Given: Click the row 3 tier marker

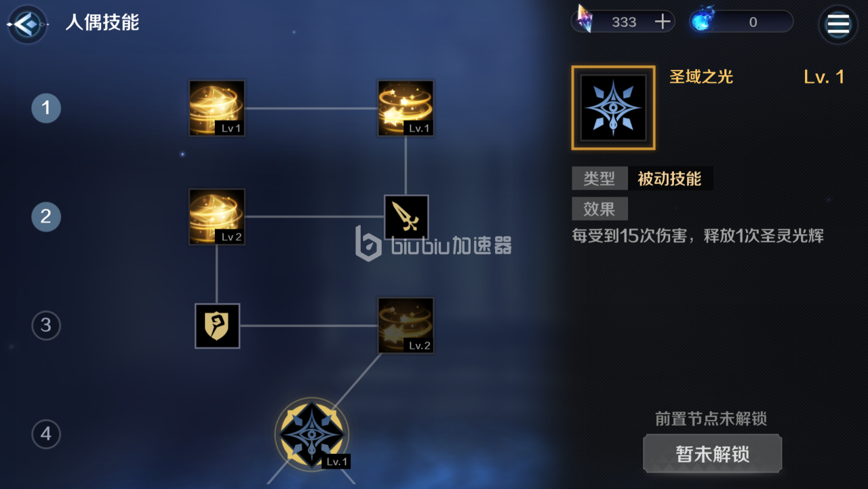Looking at the screenshot, I should click(46, 326).
